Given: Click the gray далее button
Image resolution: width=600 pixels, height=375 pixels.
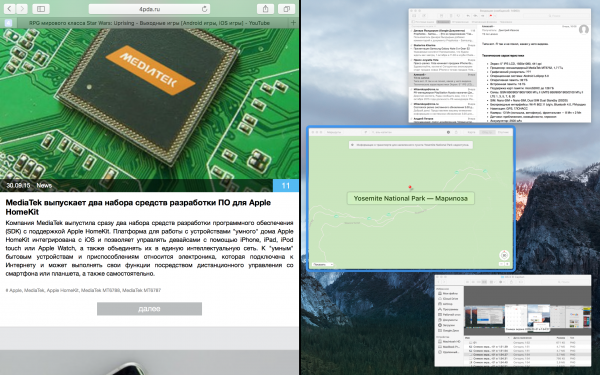Looking at the screenshot, I should point(149,309).
